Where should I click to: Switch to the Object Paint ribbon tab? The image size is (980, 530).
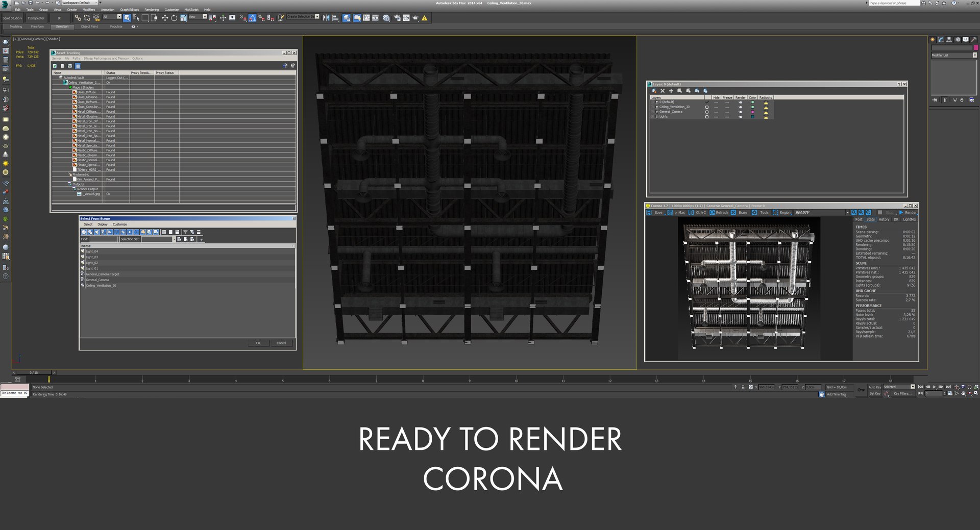pos(89,27)
